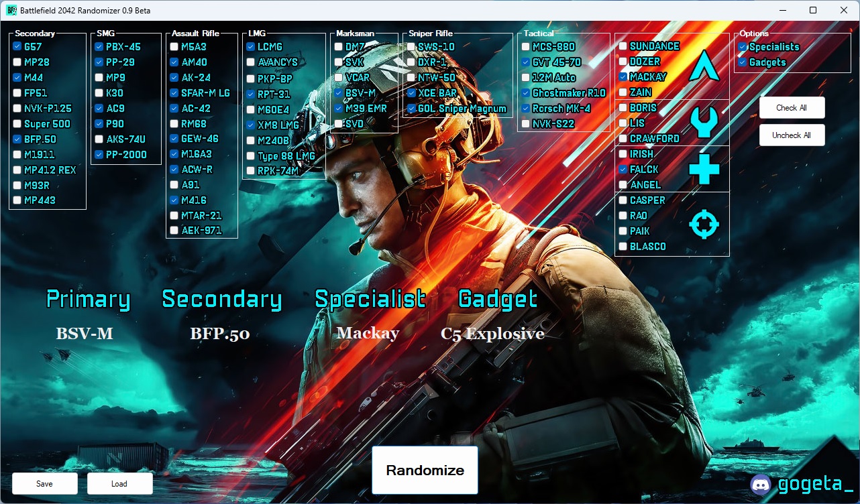Viewport: 860px width, 504px height.
Task: Click the Uncheck All button
Action: pyautogui.click(x=792, y=135)
